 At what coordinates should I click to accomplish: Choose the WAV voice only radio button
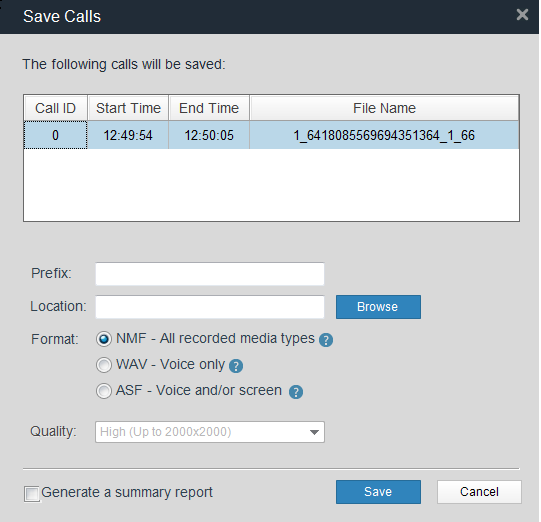coord(104,365)
